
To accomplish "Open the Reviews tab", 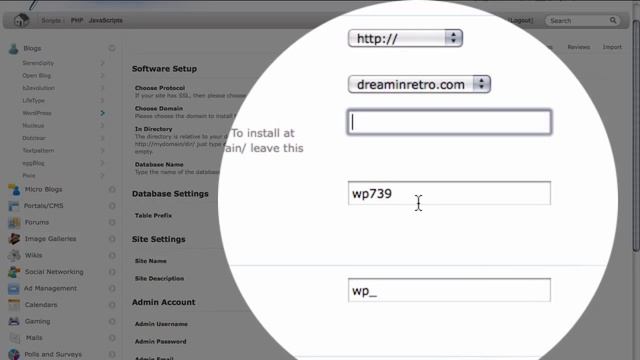I will coord(578,47).
